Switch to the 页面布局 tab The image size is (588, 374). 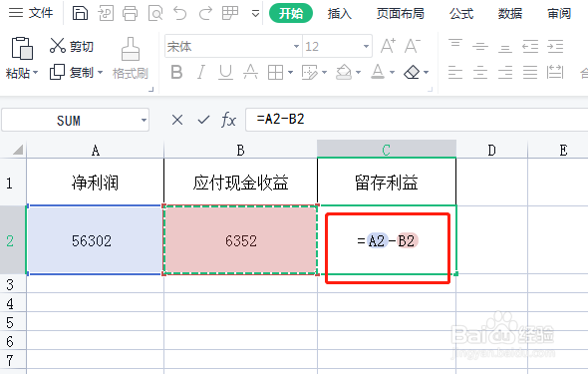click(400, 14)
